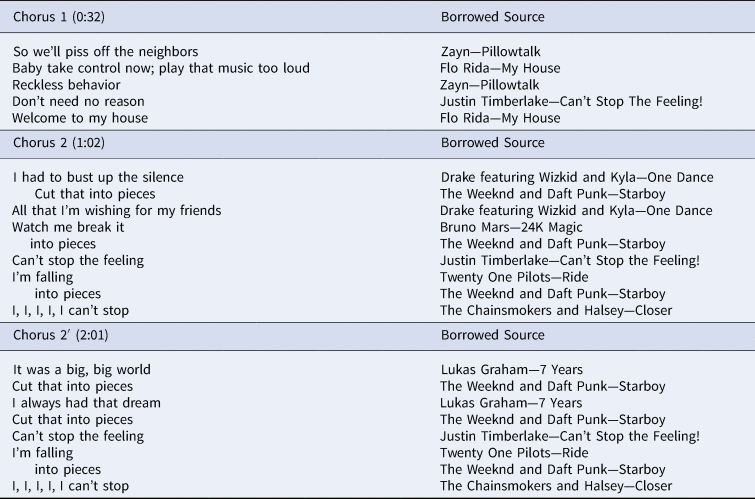Click the "Watch me break it" lyric

(68, 227)
